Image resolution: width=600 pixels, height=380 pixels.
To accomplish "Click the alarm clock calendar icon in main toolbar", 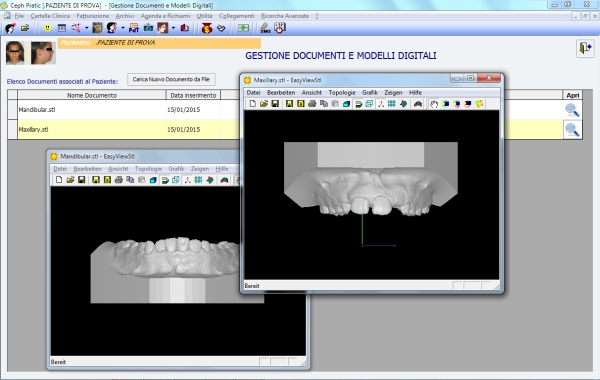I will click(280, 28).
